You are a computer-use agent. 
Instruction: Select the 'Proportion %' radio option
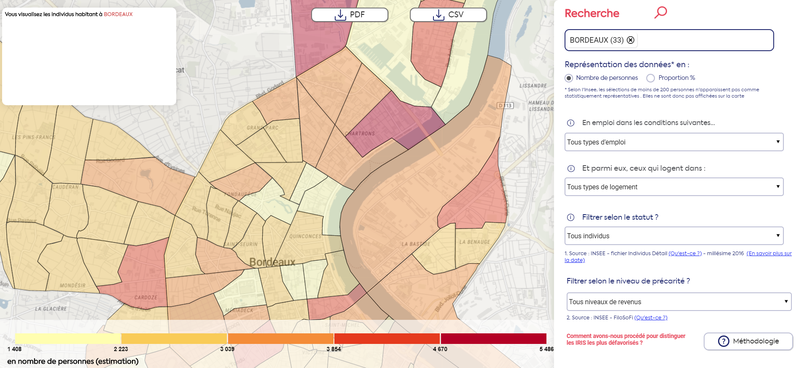pos(650,78)
